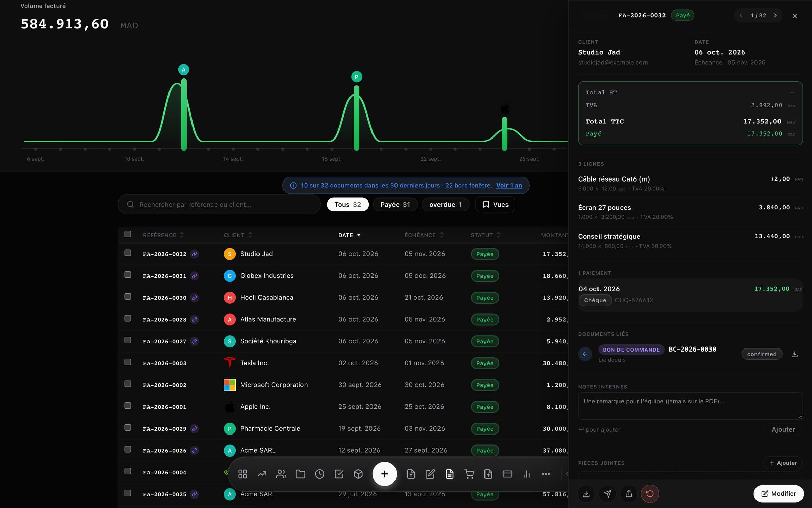Open the three-dots more menu in dock
The height and width of the screenshot is (508, 812).
[x=546, y=474]
